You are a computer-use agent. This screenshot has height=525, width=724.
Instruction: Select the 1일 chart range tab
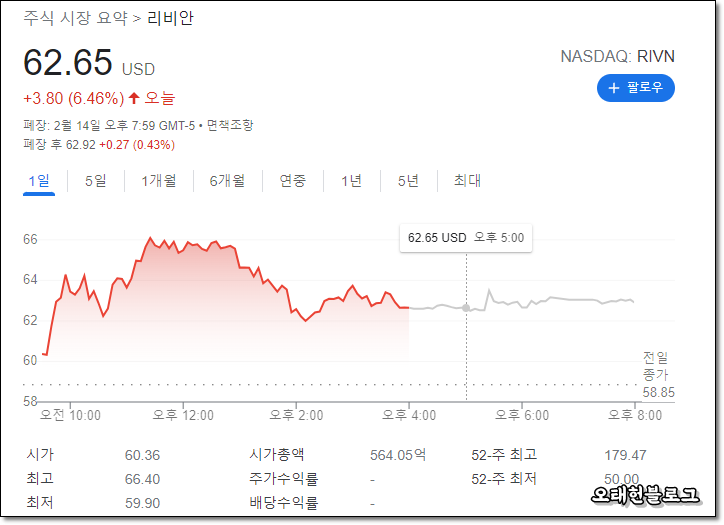tap(39, 181)
